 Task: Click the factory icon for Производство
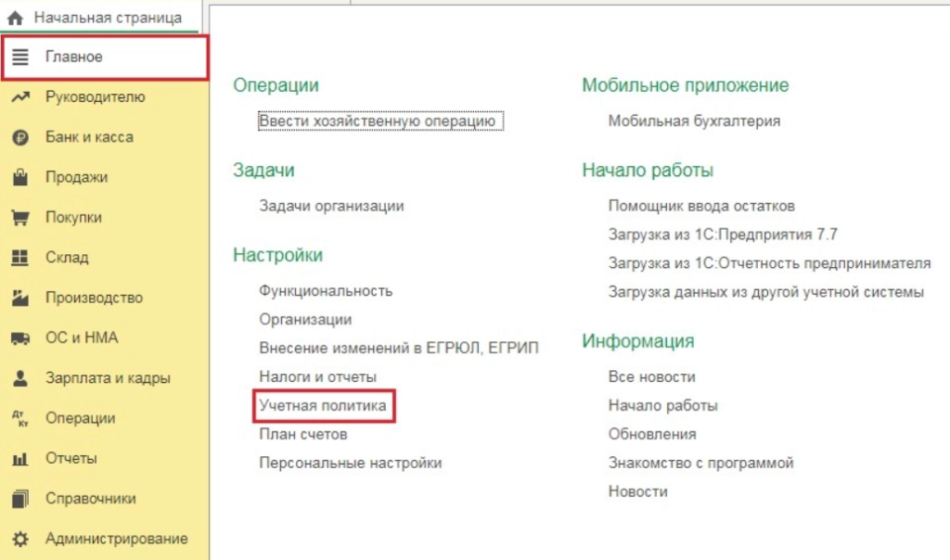tap(20, 298)
